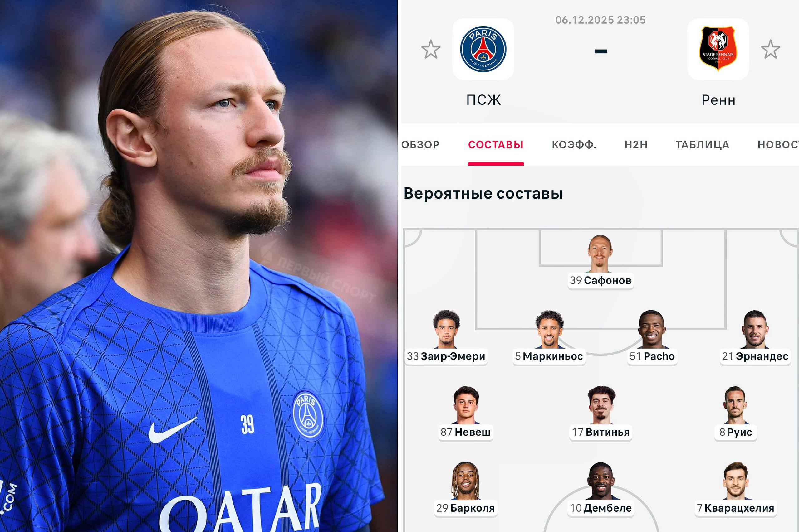The image size is (799, 532).
Task: Click the 87 Невеш name label
Action: coord(466,432)
